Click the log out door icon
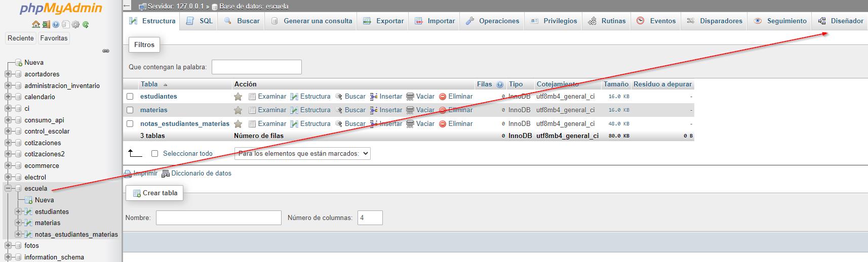Screen dimensions: 868x262 point(46,24)
